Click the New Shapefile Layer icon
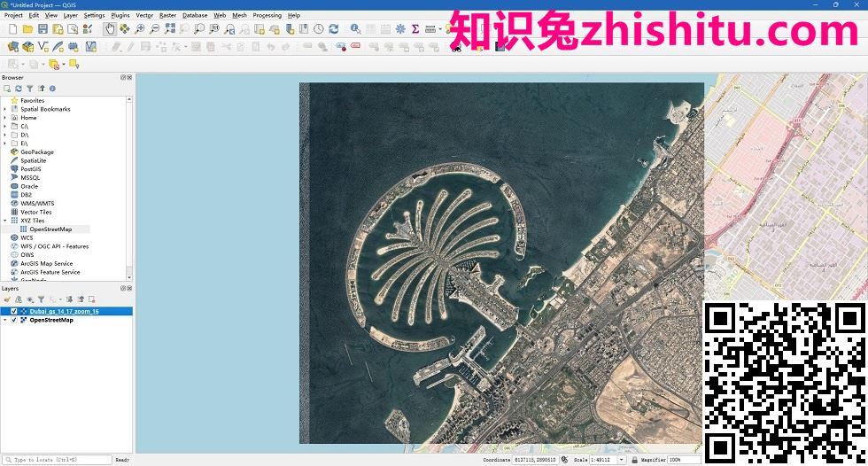868x466 pixels. 43,47
